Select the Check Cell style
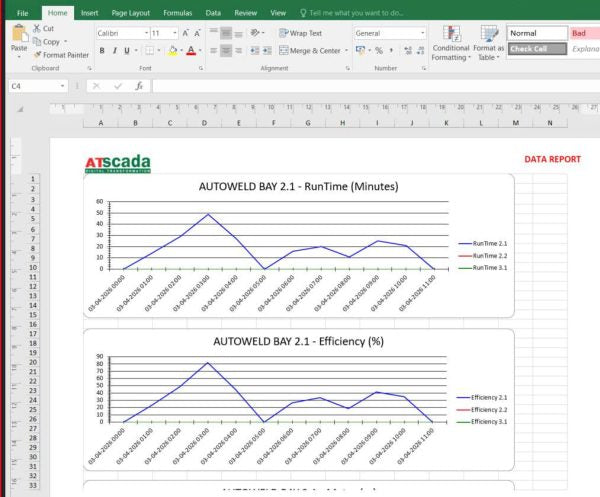The width and height of the screenshot is (600, 497). pos(537,49)
